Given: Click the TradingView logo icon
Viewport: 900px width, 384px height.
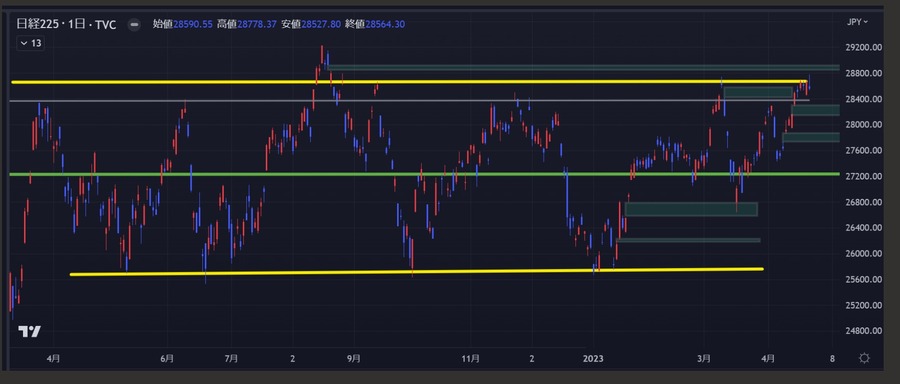Looking at the screenshot, I should coord(29,331).
